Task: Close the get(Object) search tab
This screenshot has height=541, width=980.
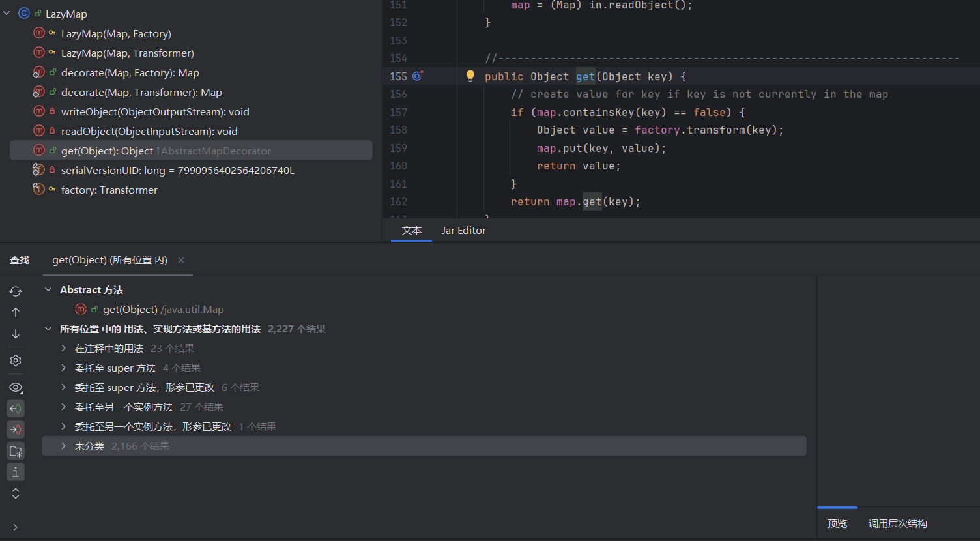Action: [181, 260]
